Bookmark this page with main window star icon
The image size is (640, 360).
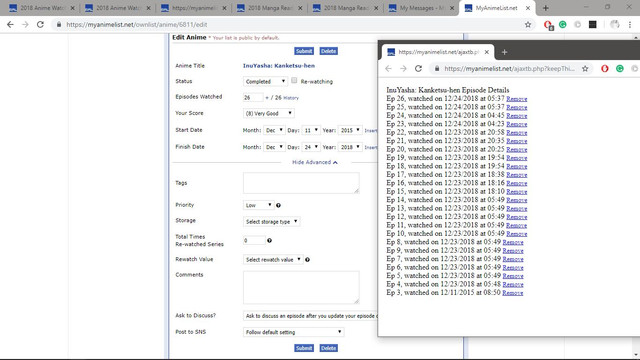[x=528, y=24]
